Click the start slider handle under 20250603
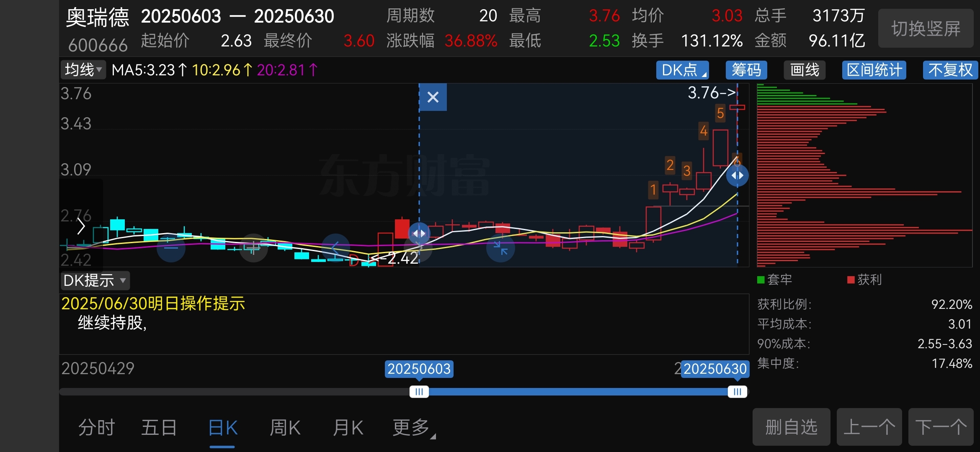980x452 pixels. (x=419, y=392)
